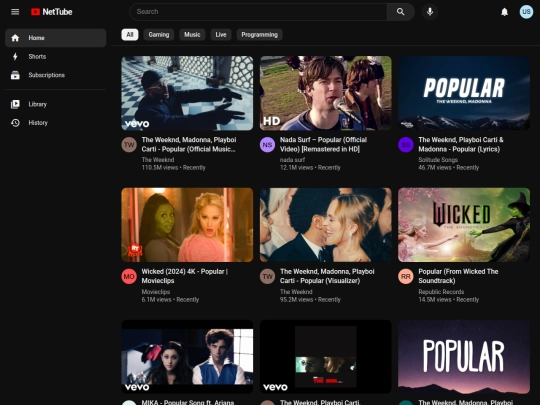540x405 pixels.
Task: Visit 'The Weeknd' channel under Visualizer video
Action: [296, 292]
